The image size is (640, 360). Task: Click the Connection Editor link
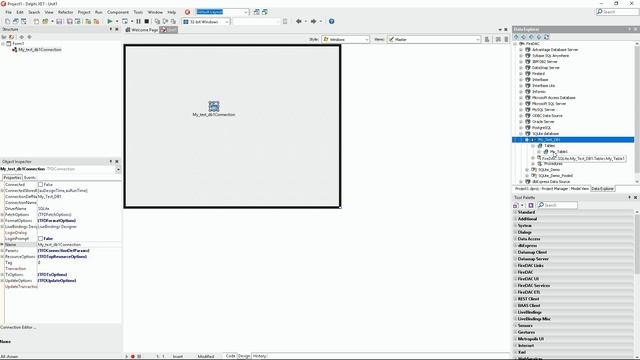tap(18, 327)
